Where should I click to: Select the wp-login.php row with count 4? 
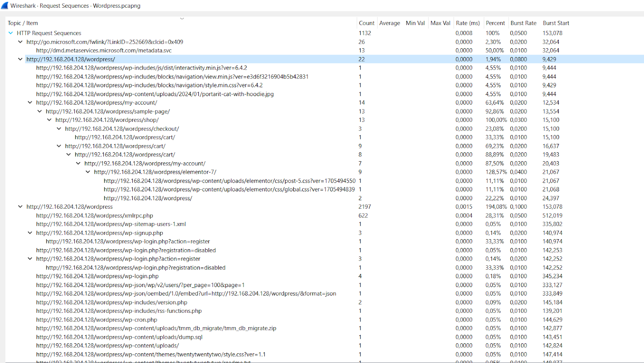324,276
